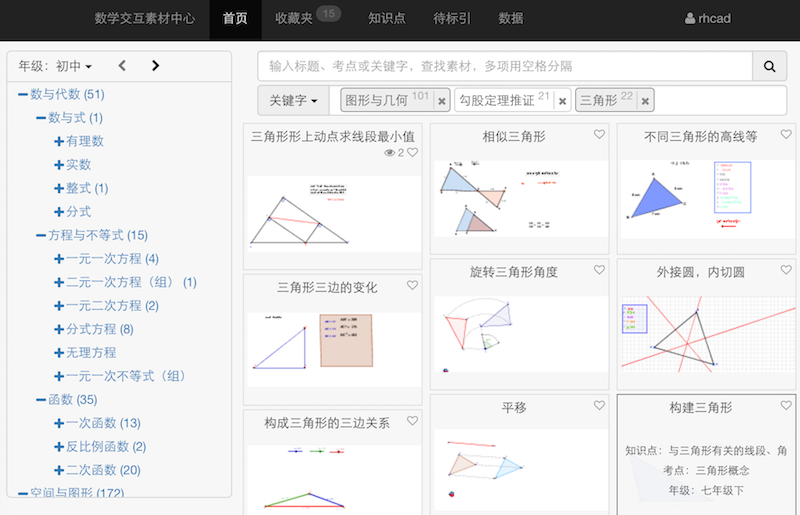Favorite the 相似三角形 card via heart
The height and width of the screenshot is (515, 800).
coord(599,135)
